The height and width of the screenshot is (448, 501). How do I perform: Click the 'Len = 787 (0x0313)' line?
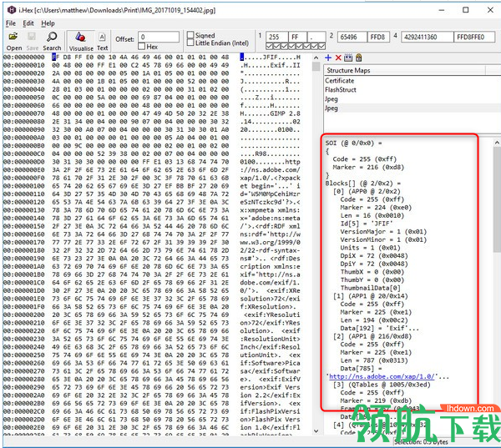(x=374, y=360)
